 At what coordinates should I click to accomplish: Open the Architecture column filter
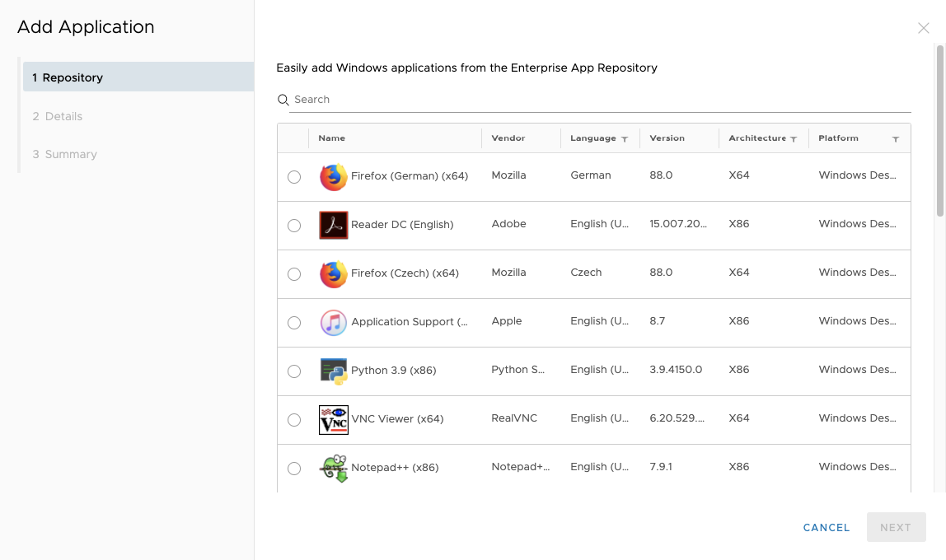794,139
